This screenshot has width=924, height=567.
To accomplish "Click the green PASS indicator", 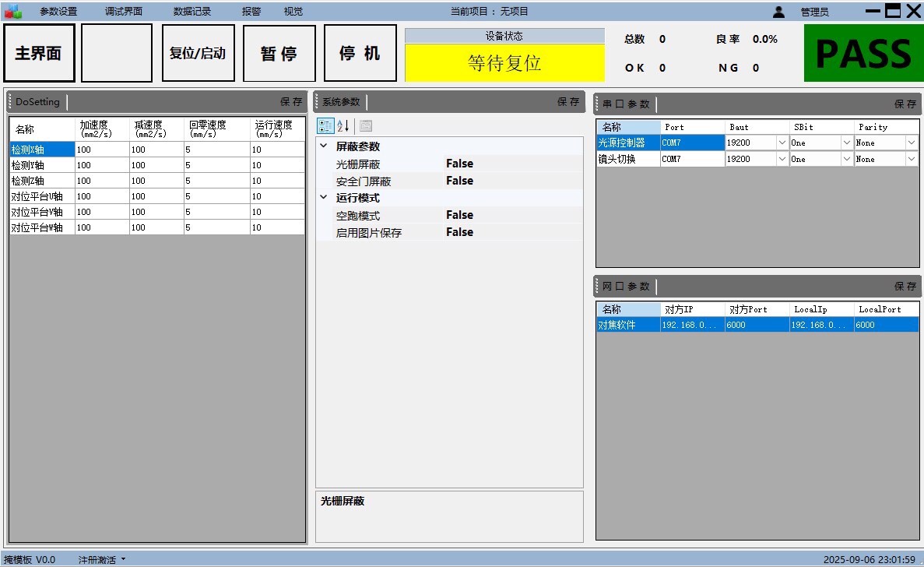I will coord(863,53).
